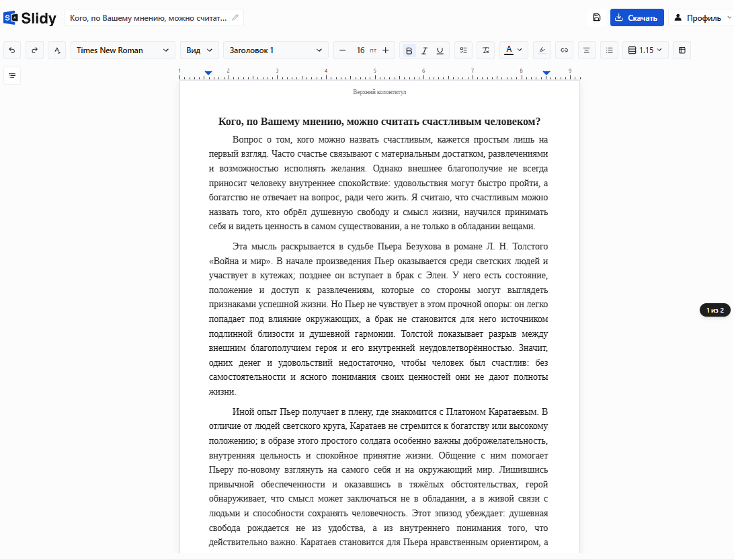Click the paragraph starting Иной опыт Пьер
734x560 pixels.
pos(378,477)
